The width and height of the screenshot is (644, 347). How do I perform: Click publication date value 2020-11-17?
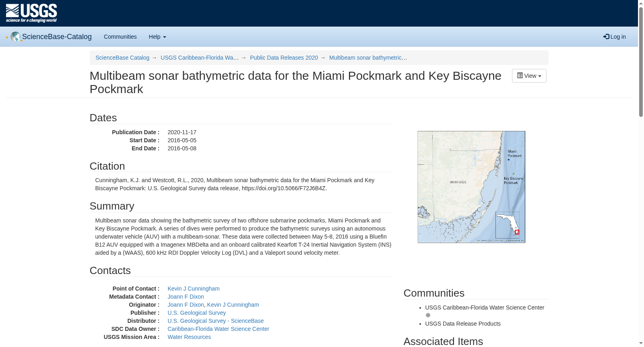pyautogui.click(x=182, y=132)
